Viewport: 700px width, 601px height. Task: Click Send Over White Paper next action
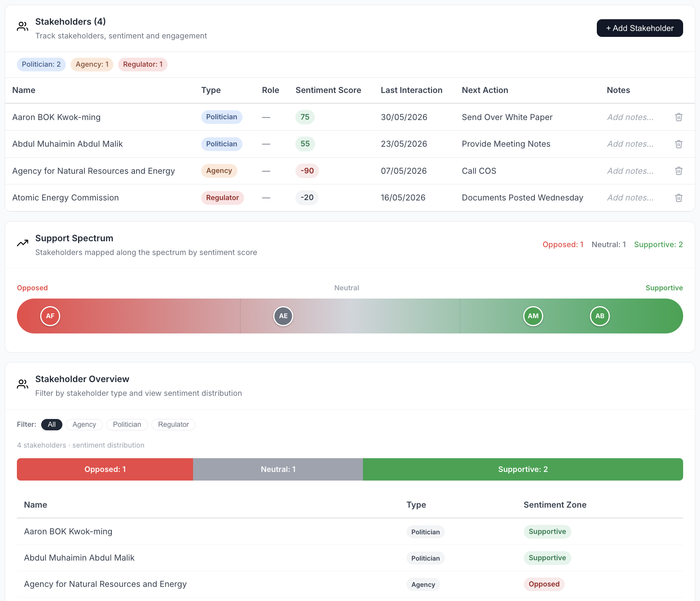coord(507,117)
